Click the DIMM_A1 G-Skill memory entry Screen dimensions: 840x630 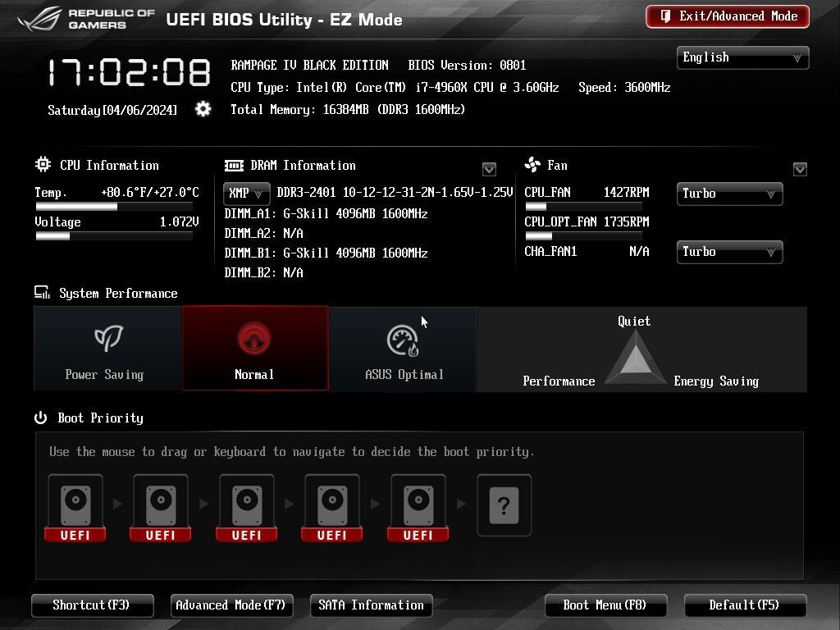click(x=326, y=214)
